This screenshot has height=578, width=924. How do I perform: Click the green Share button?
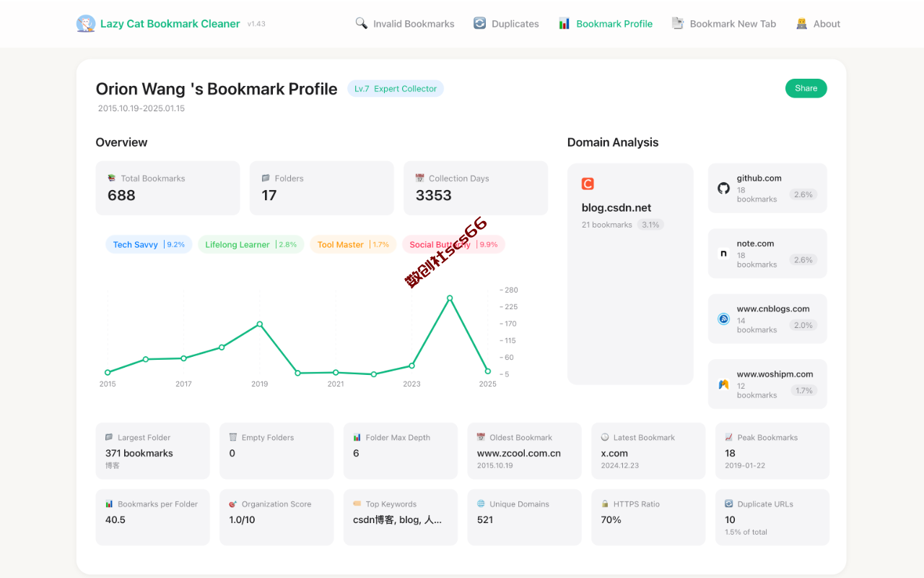click(x=806, y=88)
